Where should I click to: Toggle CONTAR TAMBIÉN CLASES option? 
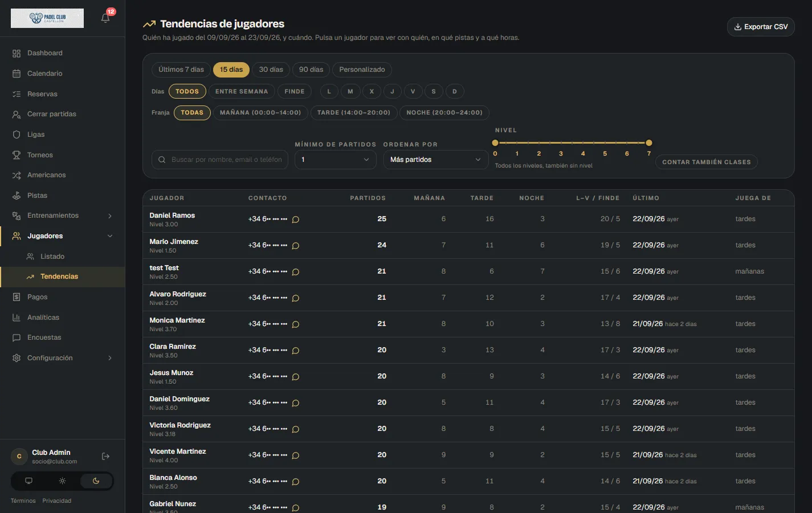706,162
